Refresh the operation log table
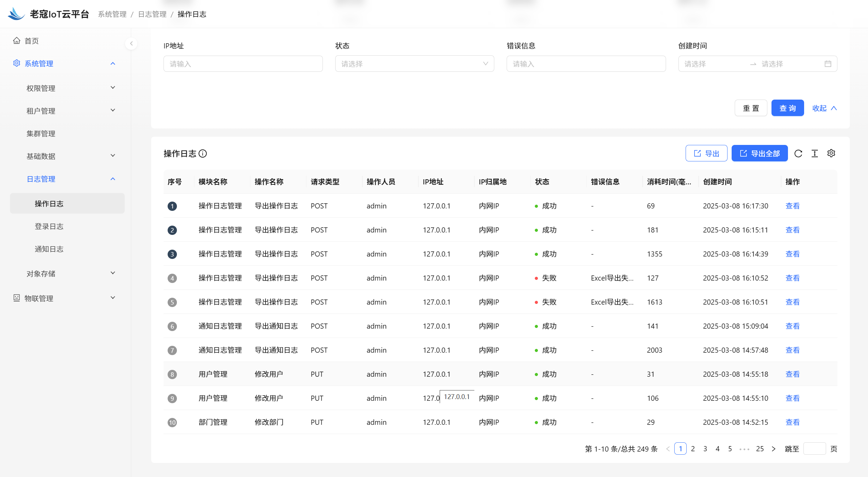The width and height of the screenshot is (868, 477). (798, 154)
